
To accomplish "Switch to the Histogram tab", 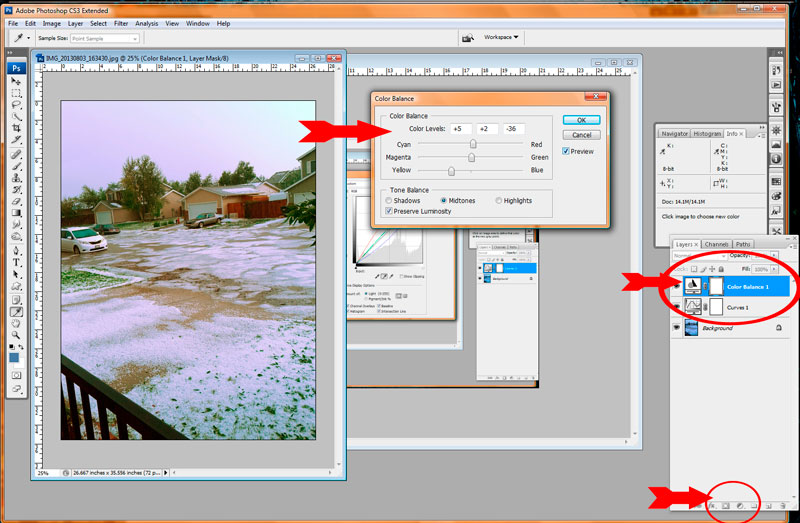I will [707, 133].
